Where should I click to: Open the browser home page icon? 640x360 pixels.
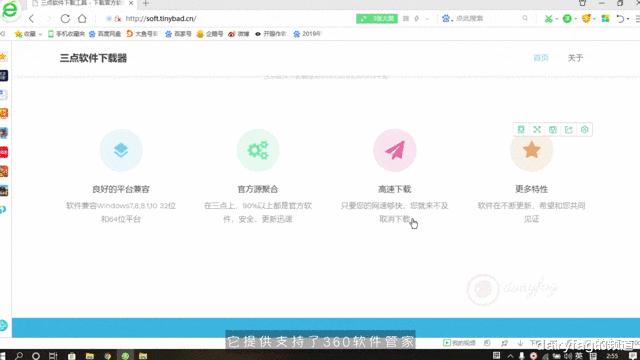click(82, 18)
